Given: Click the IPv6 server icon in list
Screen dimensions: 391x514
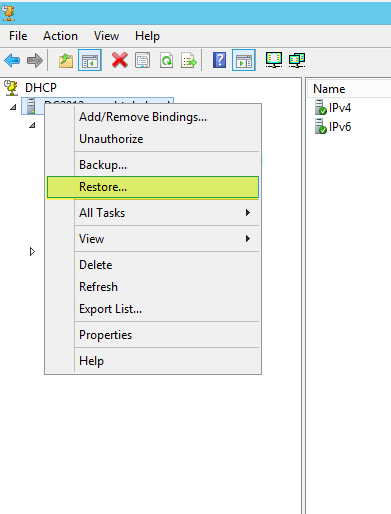Looking at the screenshot, I should coord(320,127).
